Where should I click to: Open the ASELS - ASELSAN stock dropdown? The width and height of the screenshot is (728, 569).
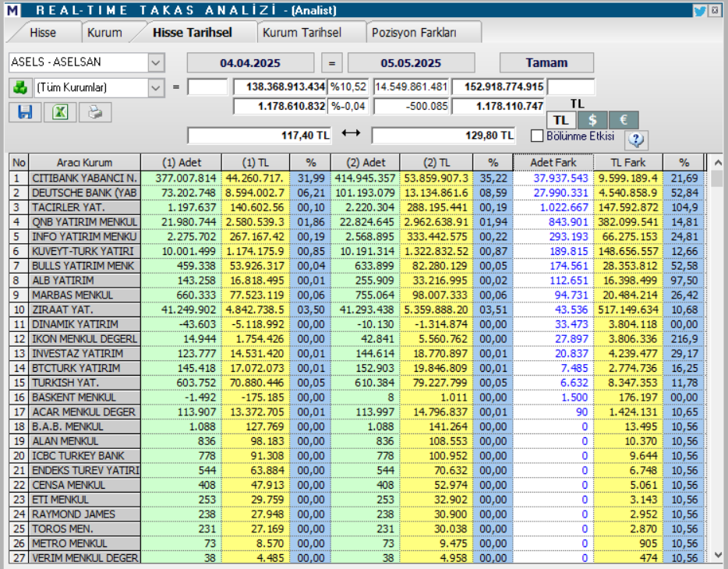(156, 62)
